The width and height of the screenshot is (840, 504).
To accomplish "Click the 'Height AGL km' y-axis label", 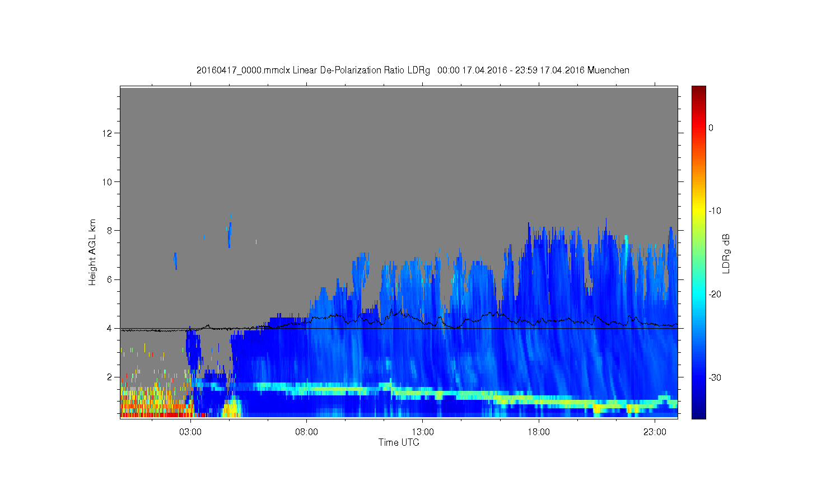I will 92,252.
